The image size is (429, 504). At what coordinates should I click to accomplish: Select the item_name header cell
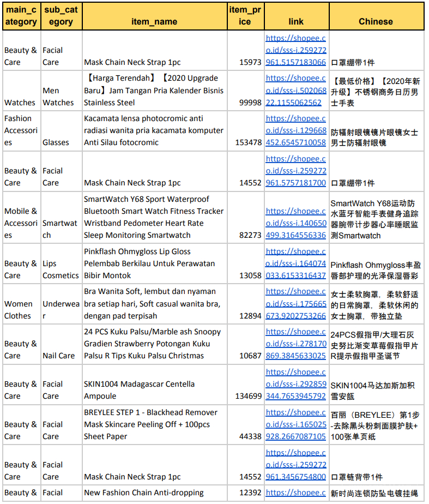[154, 16]
